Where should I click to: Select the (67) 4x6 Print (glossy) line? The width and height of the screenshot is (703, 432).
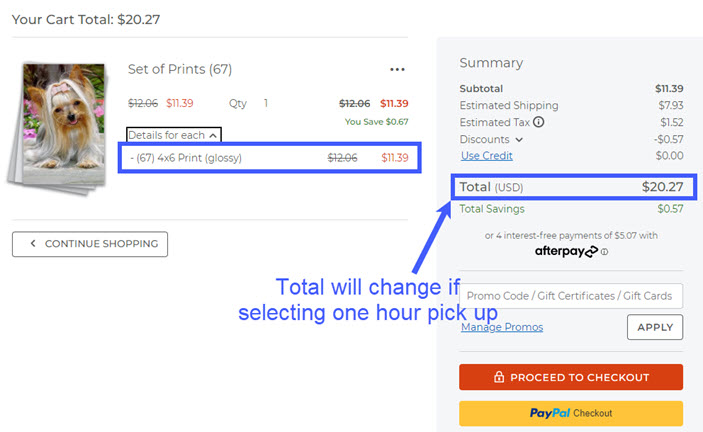pyautogui.click(x=269, y=158)
